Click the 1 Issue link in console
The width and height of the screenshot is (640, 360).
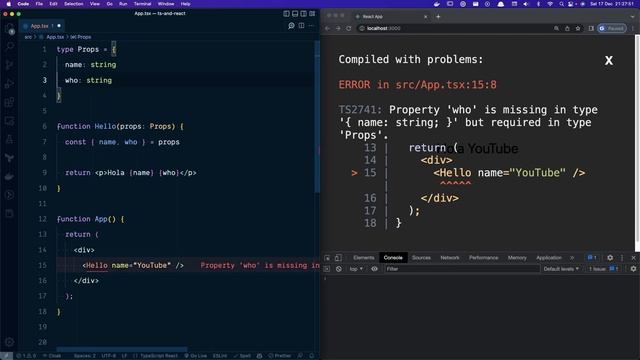pos(604,269)
